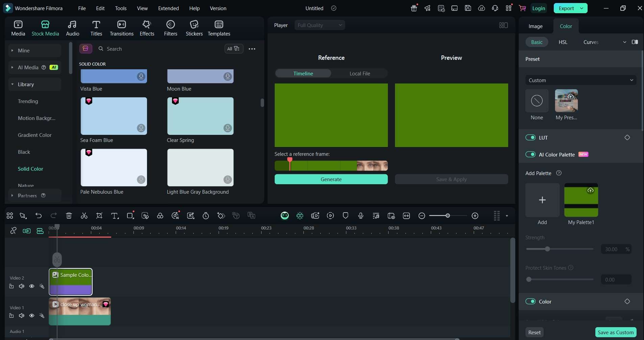Select the Local File reference option

(x=360, y=73)
